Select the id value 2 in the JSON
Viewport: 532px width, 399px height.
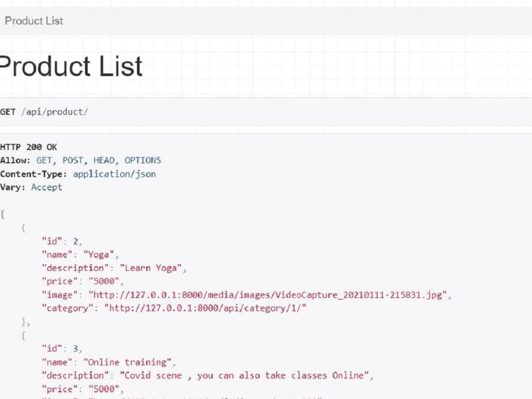pyautogui.click(x=76, y=241)
